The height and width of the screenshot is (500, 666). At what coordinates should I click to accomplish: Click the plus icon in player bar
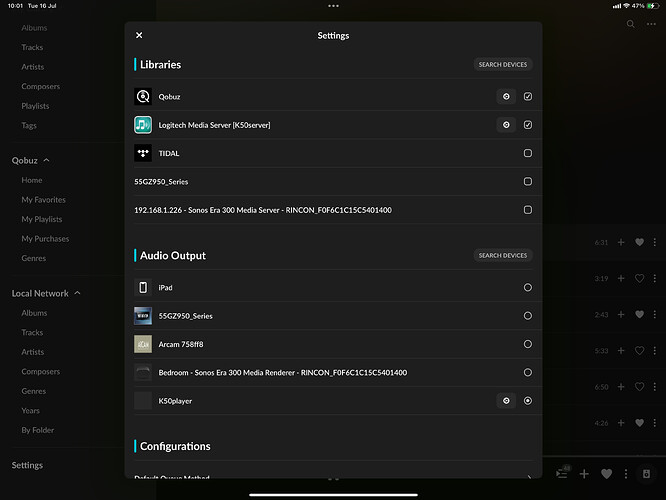(x=584, y=474)
